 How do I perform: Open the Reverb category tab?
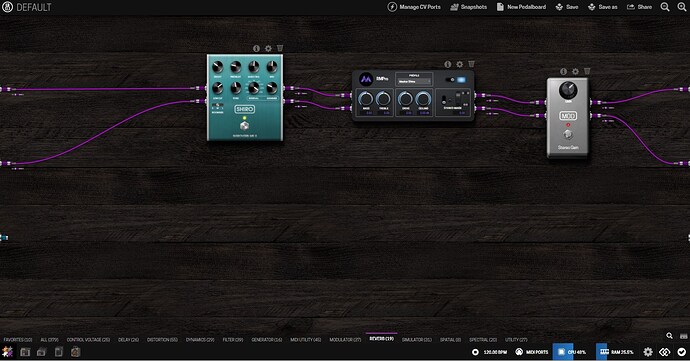click(x=382, y=339)
